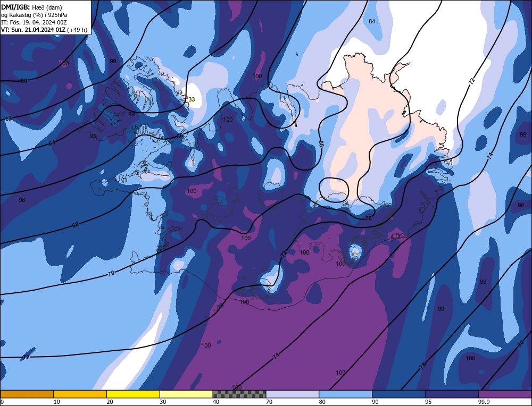Click the yellow '33' humidity minimum label
532x406 pixels.
click(192, 99)
